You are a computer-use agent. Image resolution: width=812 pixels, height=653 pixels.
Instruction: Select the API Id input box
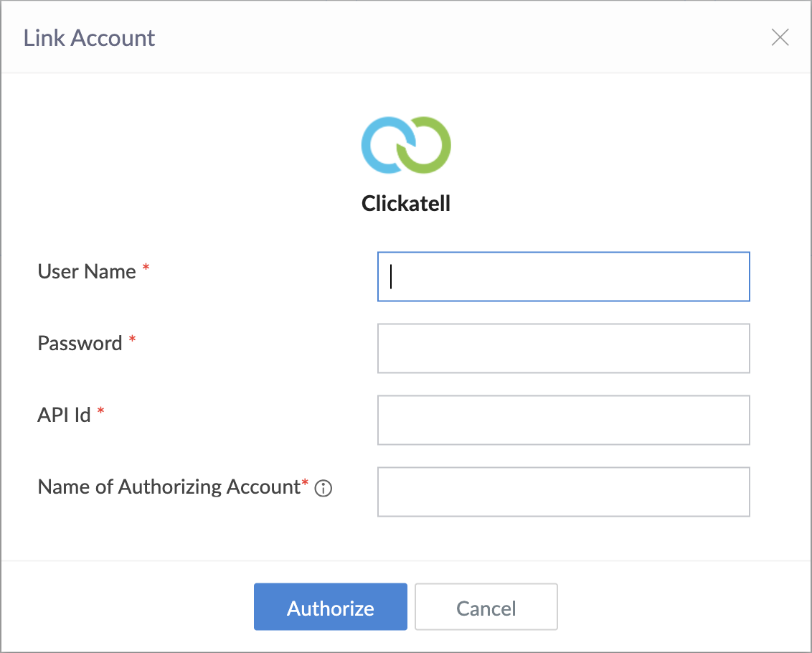click(x=563, y=420)
